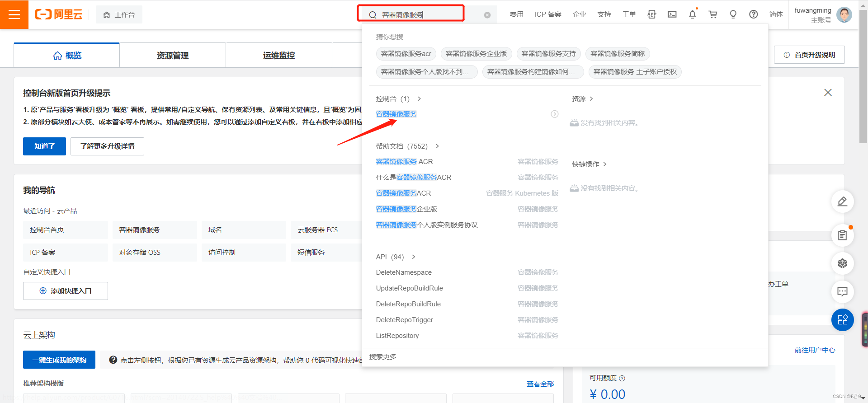
Task: Select suggestion 容器镜像服务简称
Action: point(618,54)
